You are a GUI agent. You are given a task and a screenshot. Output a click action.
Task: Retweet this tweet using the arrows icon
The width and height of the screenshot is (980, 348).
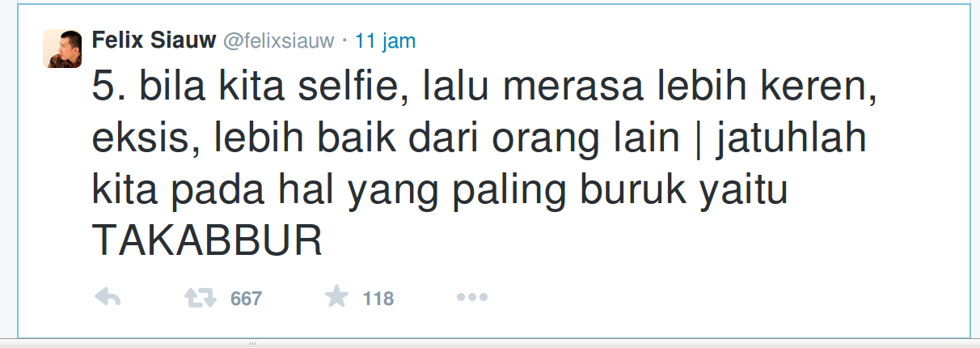click(201, 298)
